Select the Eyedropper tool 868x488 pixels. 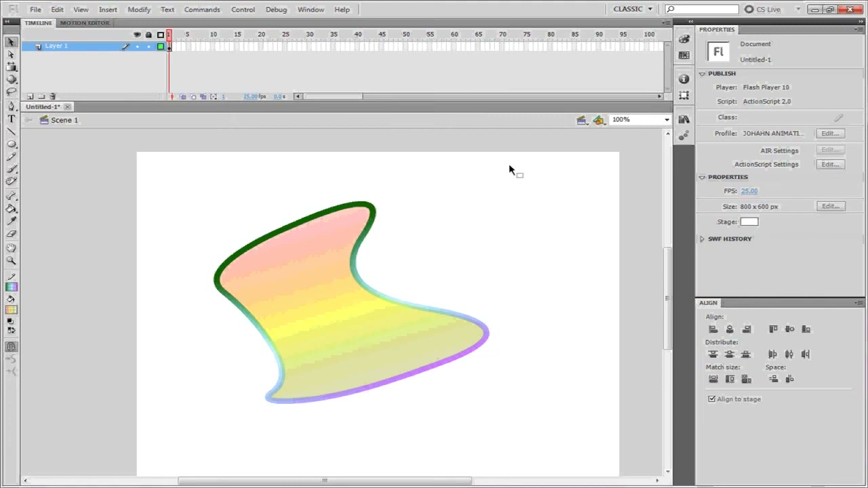click(11, 221)
